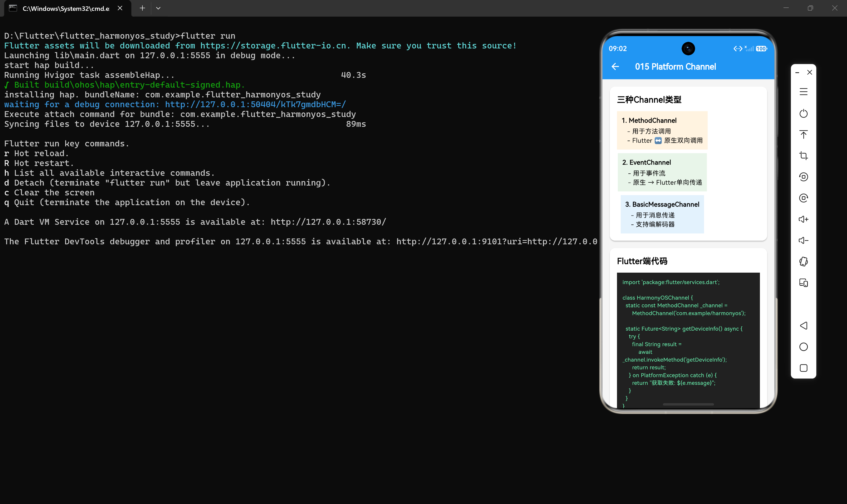Close the emulator toolbar panel
Viewport: 847px width, 504px height.
click(810, 72)
